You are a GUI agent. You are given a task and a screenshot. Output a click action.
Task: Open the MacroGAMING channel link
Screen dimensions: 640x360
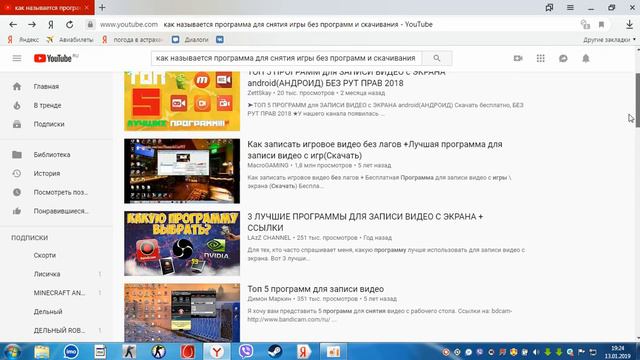click(x=268, y=165)
